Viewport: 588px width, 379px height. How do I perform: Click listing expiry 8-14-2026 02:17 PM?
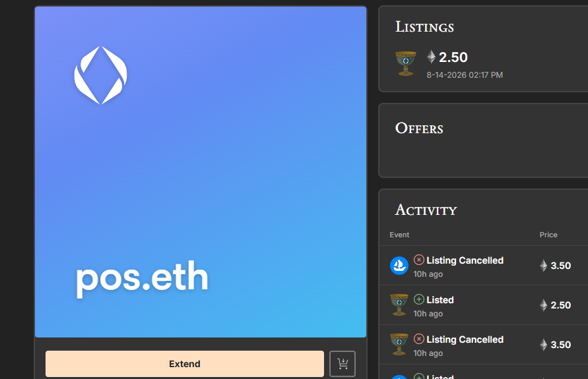point(465,75)
